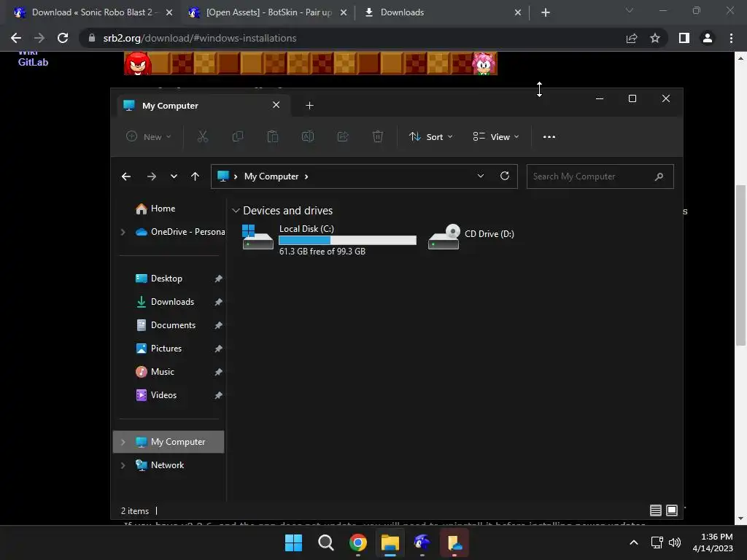Open Windows taskbar search
The height and width of the screenshot is (560, 747).
coord(326,542)
